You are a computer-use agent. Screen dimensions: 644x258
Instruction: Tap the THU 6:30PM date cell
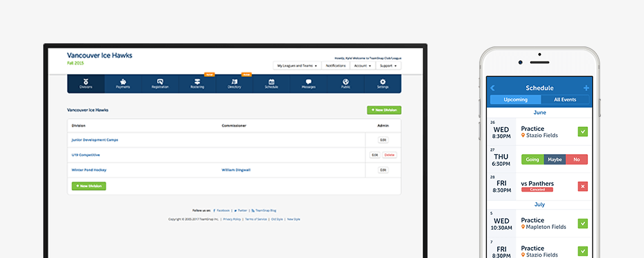[501, 159]
